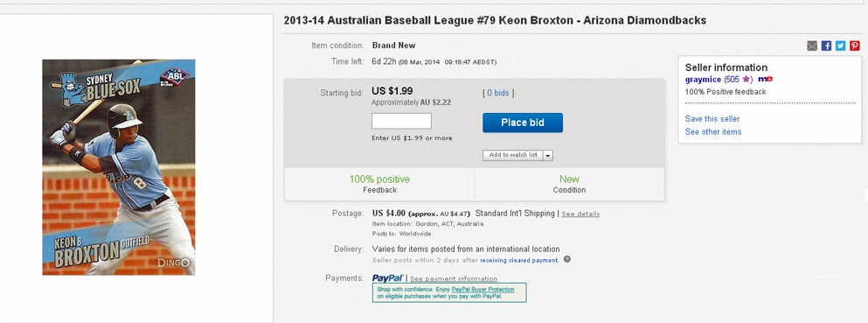Click Add to watch list button
Viewport: 868px width, 323px height.
pyautogui.click(x=512, y=155)
